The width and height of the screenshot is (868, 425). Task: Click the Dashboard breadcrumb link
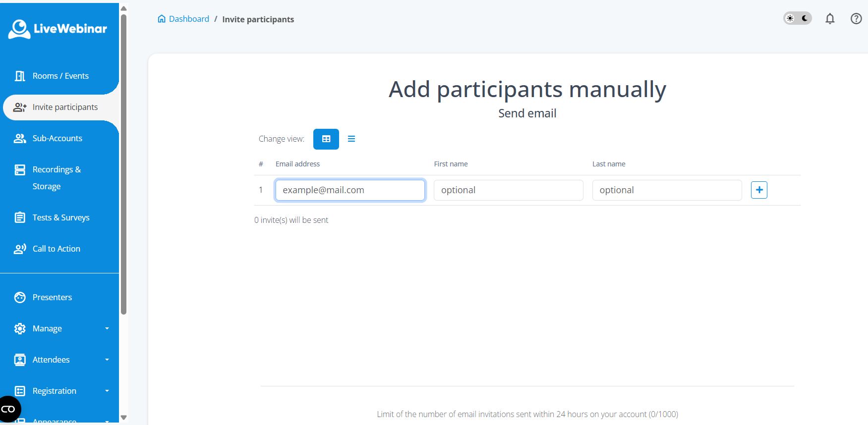[189, 19]
